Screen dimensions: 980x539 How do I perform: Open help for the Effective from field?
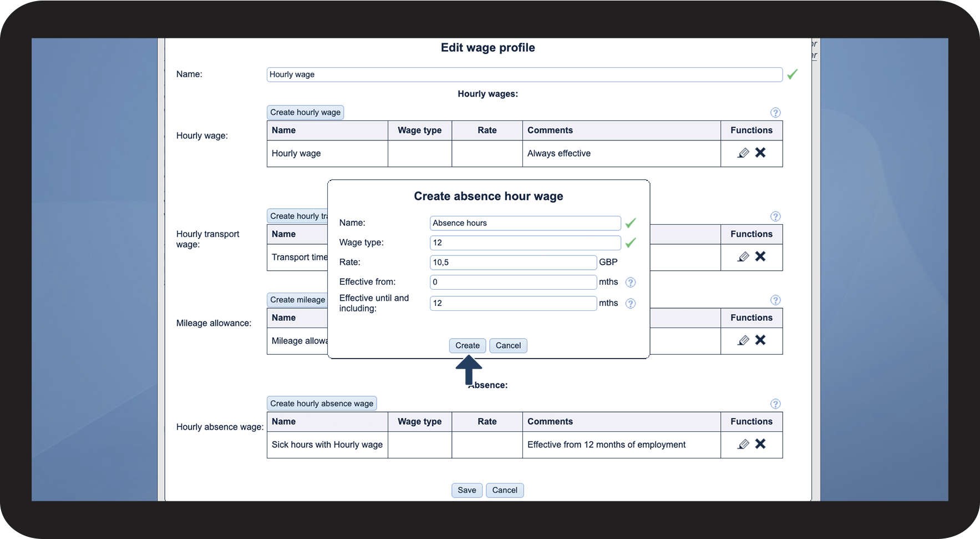631,282
